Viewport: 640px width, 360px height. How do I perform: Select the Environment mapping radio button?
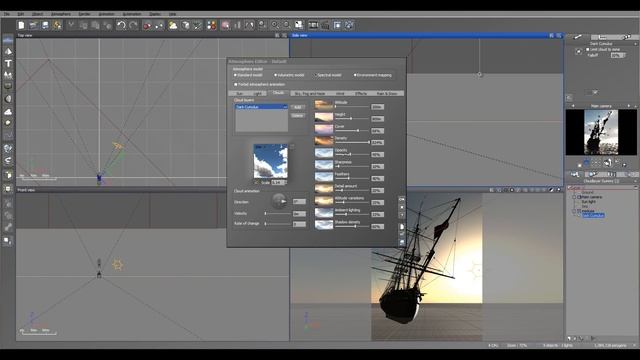pyautogui.click(x=355, y=75)
